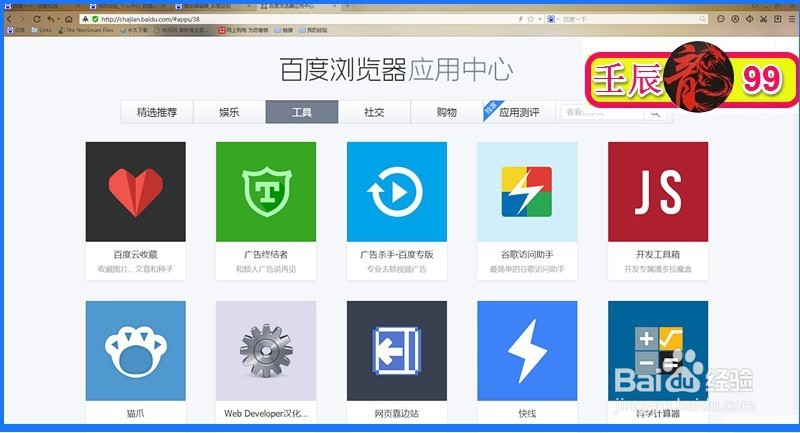Go to the browser home page icon
Image resolution: width=800 pixels, height=433 pixels.
coord(68,19)
